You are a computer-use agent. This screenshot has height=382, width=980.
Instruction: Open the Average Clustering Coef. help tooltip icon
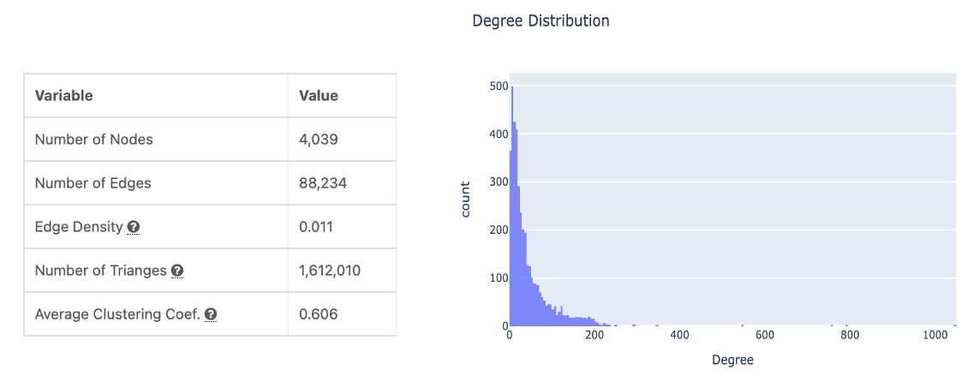click(x=211, y=314)
